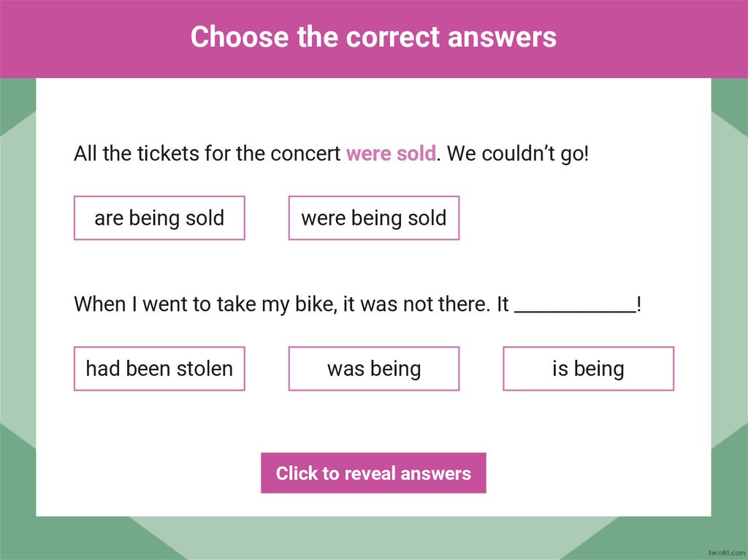The height and width of the screenshot is (560, 748).
Task: Click the word 'It' before the blank
Action: point(503,304)
